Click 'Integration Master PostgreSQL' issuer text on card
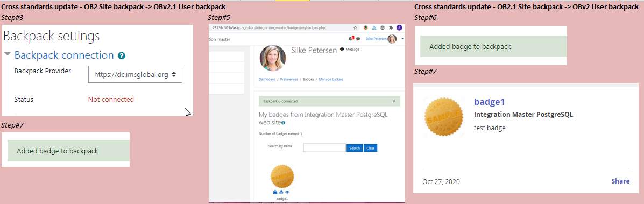 pos(523,114)
